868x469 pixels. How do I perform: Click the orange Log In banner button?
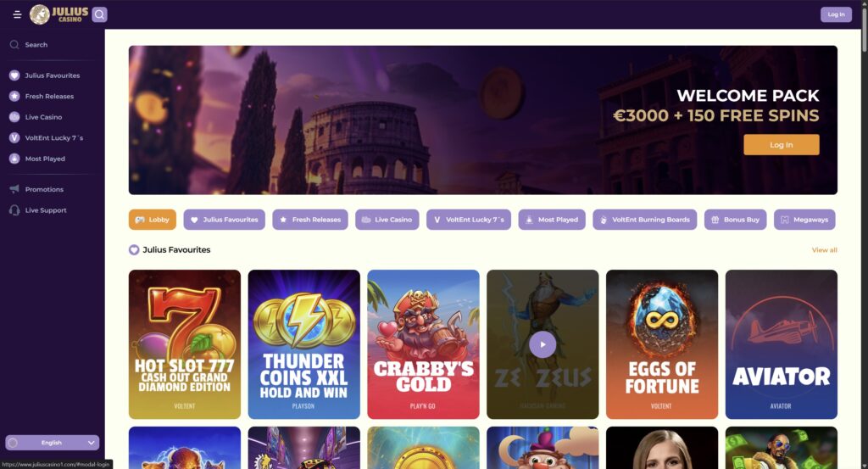[x=781, y=144]
